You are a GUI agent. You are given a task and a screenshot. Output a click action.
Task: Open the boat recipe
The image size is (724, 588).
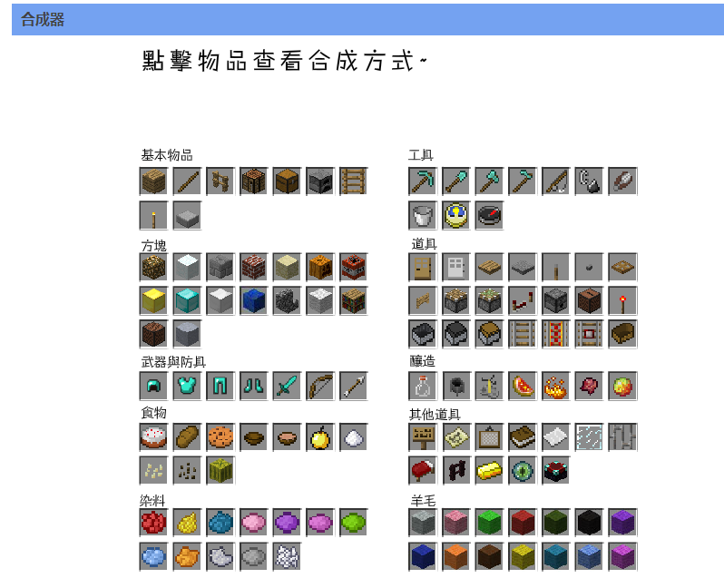tap(622, 334)
